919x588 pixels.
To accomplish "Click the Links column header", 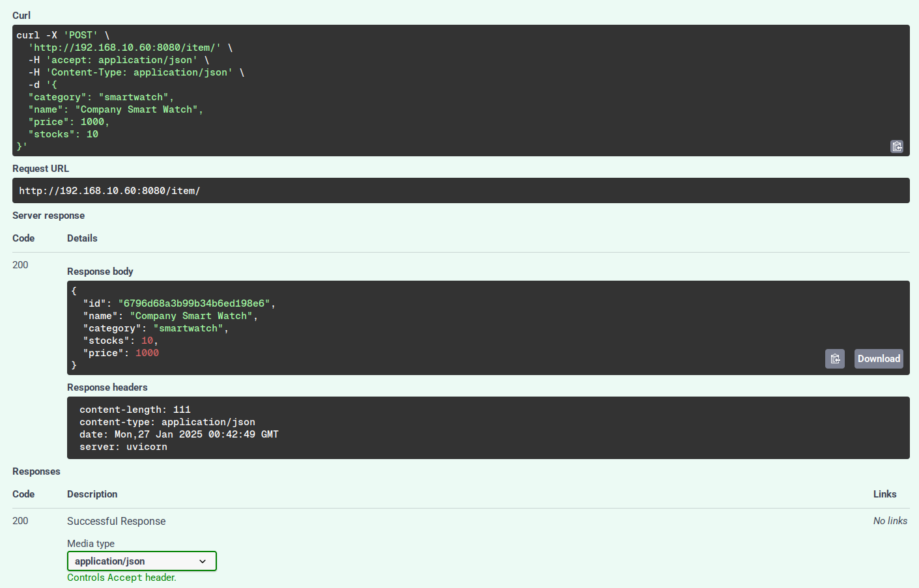I will (884, 494).
